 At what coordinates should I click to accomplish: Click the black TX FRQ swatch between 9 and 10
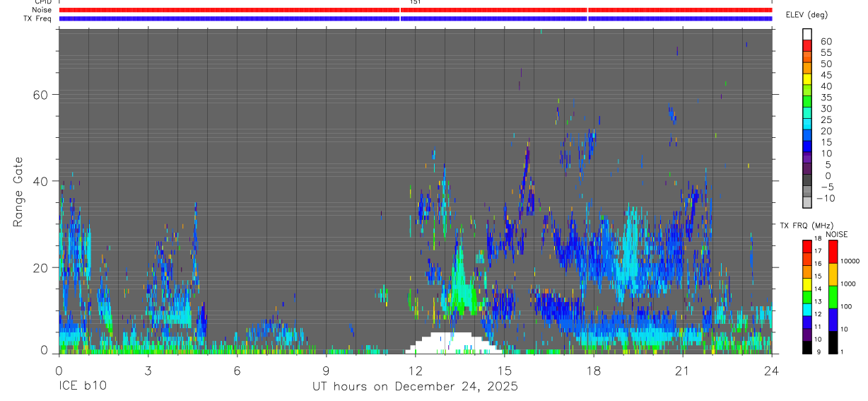tap(807, 347)
